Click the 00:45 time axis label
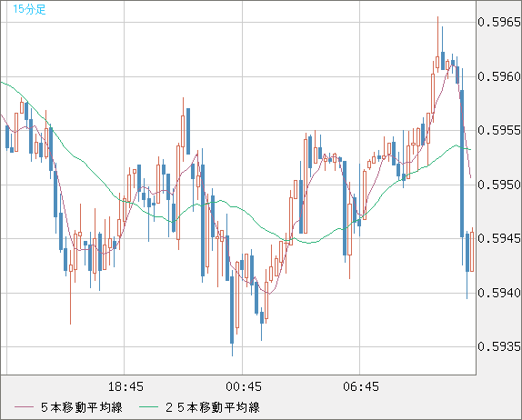Viewport: 522px width, 420px height. coord(244,386)
